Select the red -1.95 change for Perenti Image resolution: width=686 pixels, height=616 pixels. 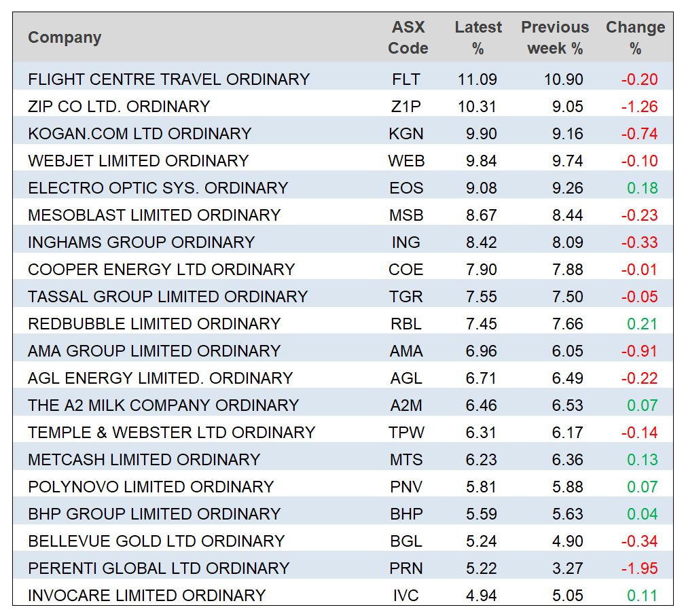tap(639, 568)
